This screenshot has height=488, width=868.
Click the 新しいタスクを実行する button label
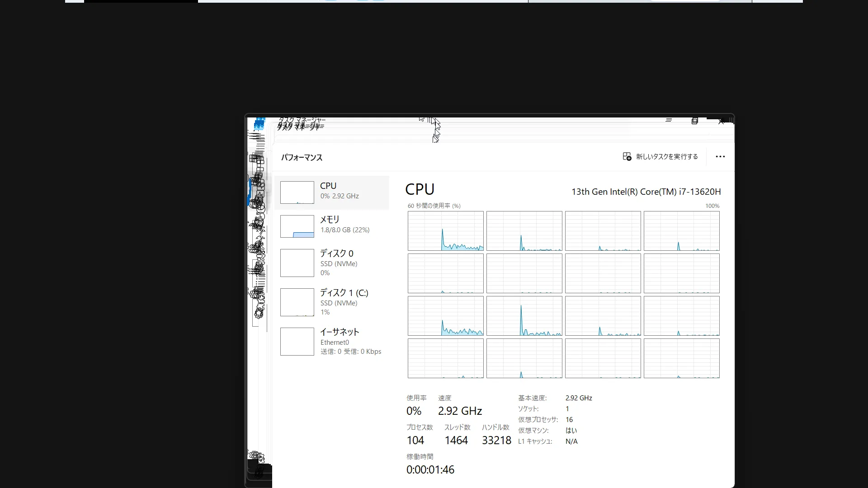coord(667,156)
